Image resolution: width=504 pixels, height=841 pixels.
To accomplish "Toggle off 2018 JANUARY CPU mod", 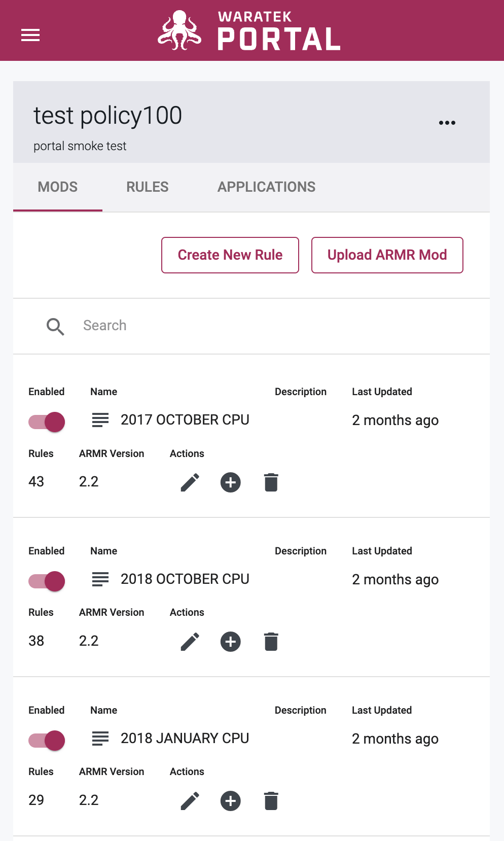I will (47, 740).
